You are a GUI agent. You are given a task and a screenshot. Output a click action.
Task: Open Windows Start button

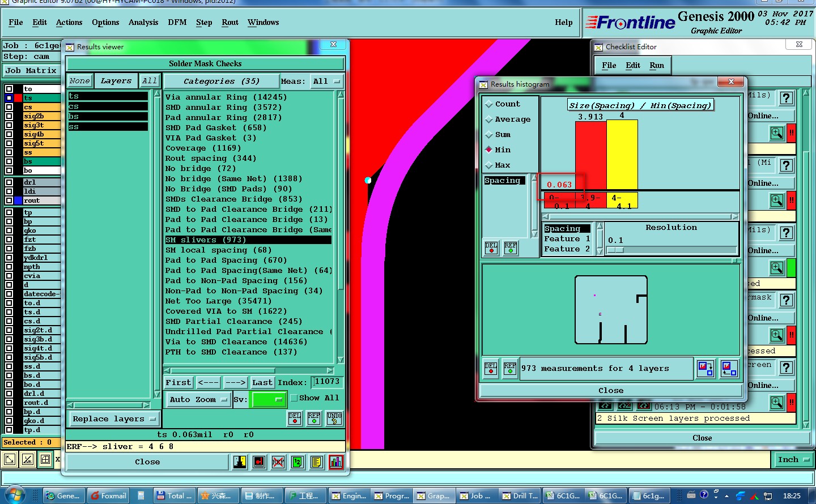pyautogui.click(x=15, y=495)
